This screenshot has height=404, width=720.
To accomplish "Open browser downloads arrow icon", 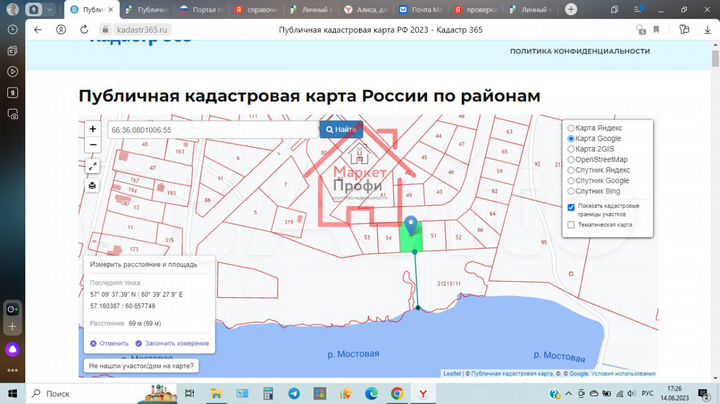I will (x=707, y=29).
